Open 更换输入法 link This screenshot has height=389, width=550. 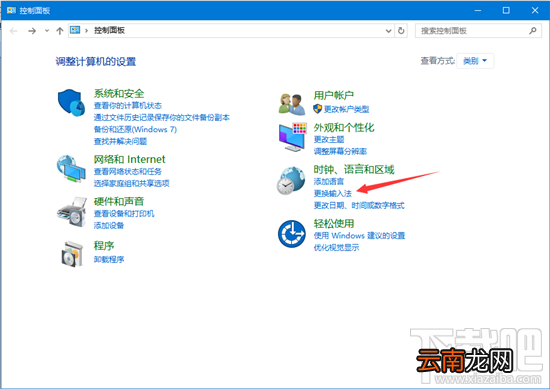coord(333,194)
